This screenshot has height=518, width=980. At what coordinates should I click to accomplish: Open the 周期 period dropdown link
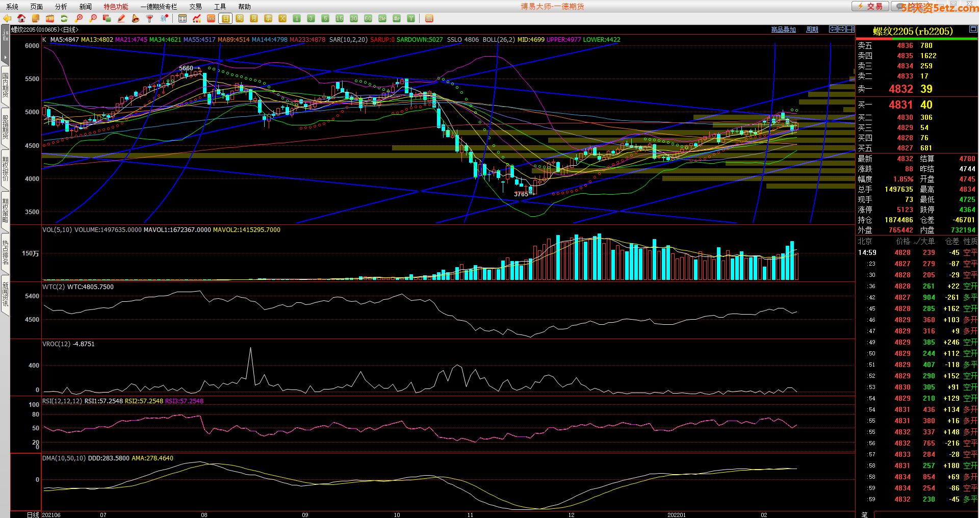pos(812,30)
